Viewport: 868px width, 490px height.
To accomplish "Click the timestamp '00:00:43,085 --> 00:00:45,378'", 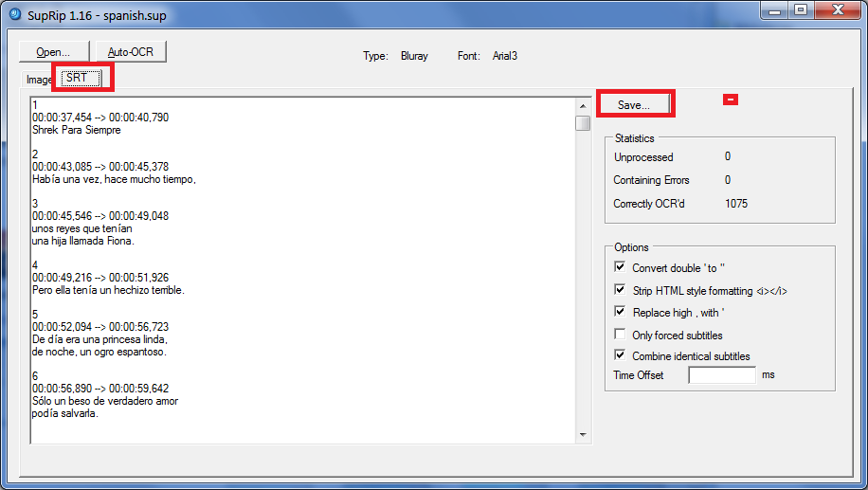I will pos(100,167).
